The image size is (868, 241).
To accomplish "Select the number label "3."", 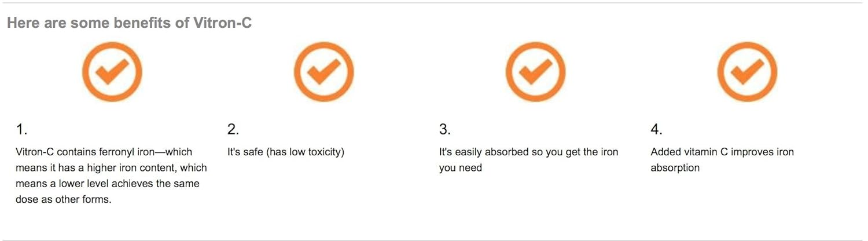I will [445, 129].
